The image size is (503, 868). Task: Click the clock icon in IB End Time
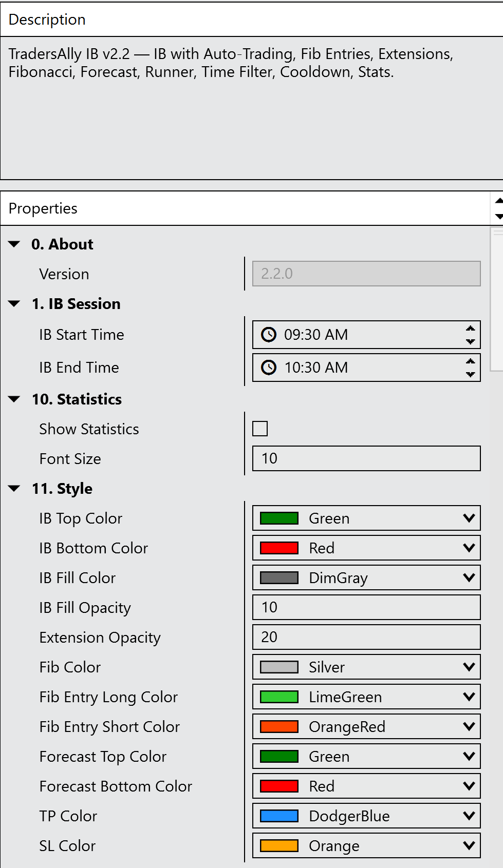[x=269, y=368]
